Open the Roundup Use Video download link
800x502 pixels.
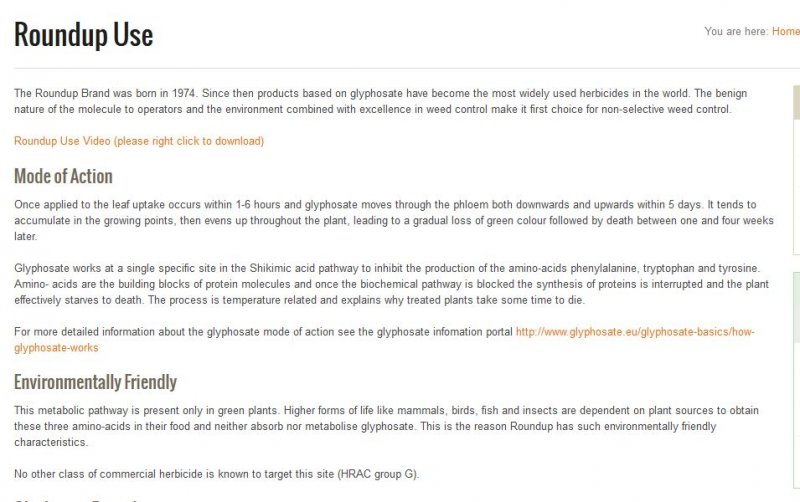[139, 141]
